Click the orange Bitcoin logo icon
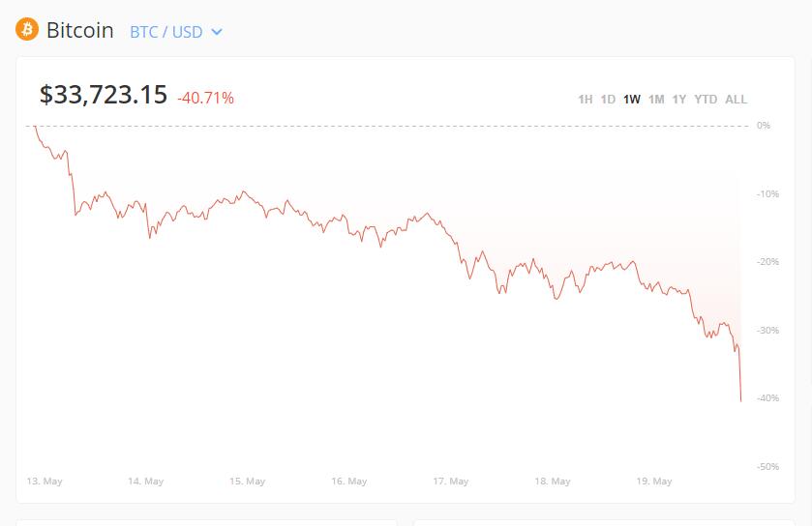The image size is (812, 526). [x=27, y=30]
